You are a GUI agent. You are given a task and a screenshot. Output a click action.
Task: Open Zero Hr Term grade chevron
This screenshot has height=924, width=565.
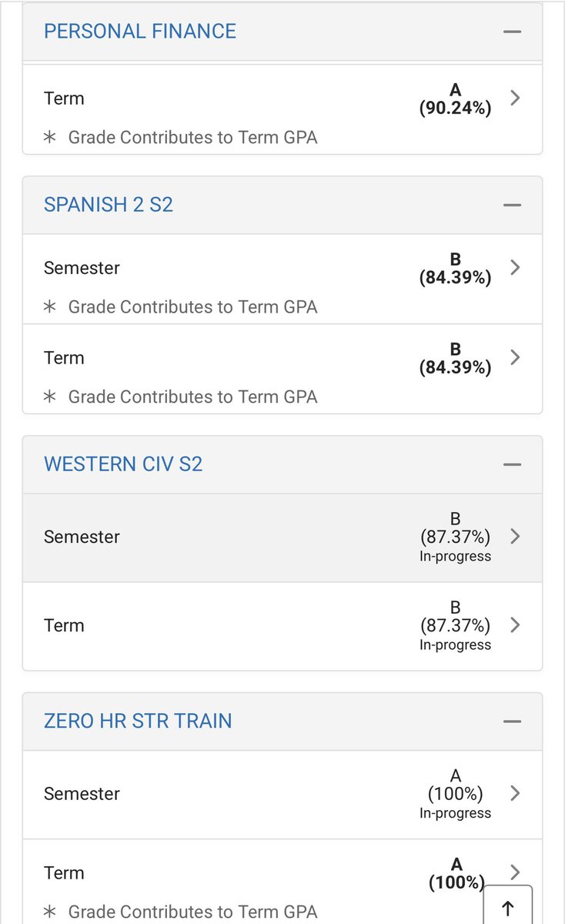click(516, 872)
